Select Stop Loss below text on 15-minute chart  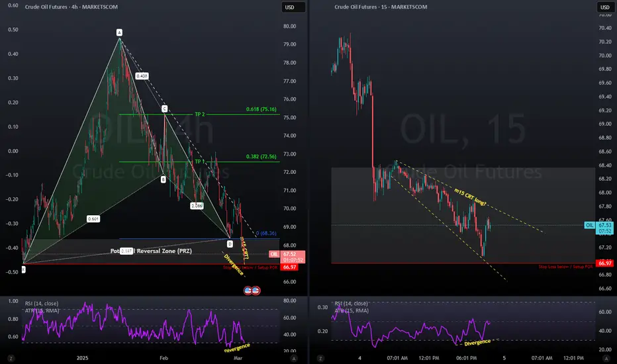pos(565,267)
